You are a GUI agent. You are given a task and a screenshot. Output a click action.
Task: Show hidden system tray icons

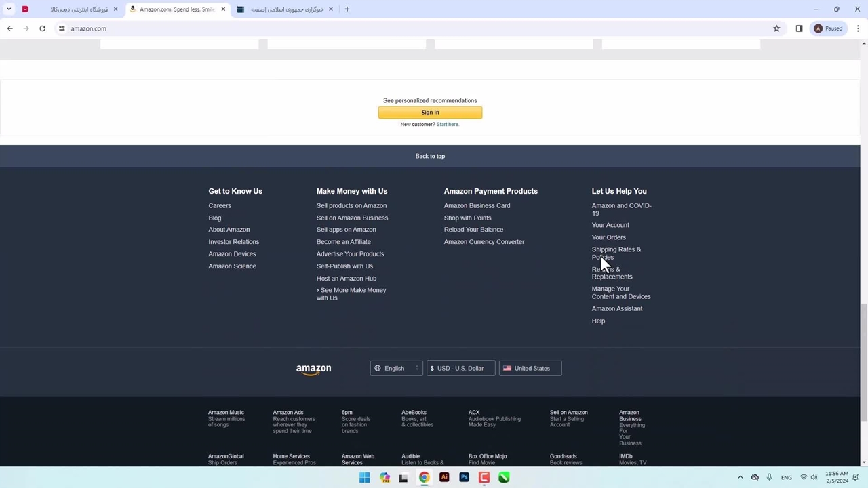(x=740, y=477)
